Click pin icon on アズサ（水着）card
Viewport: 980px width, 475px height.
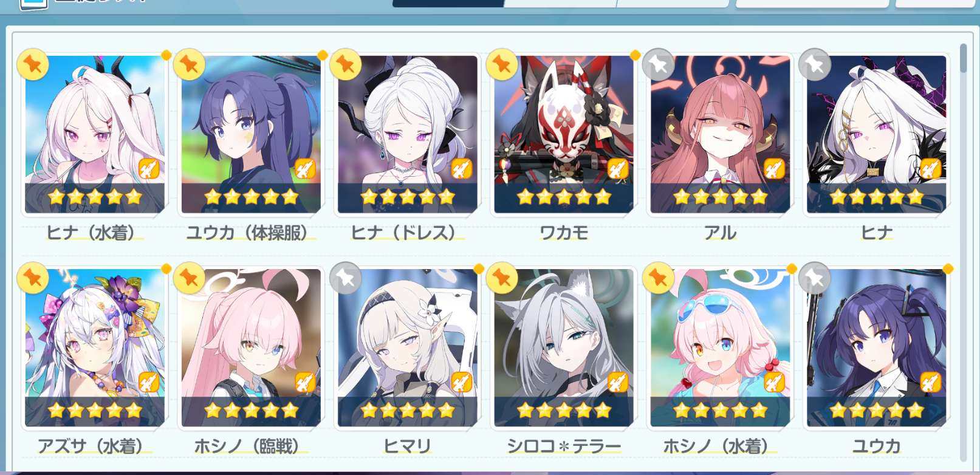(x=33, y=278)
